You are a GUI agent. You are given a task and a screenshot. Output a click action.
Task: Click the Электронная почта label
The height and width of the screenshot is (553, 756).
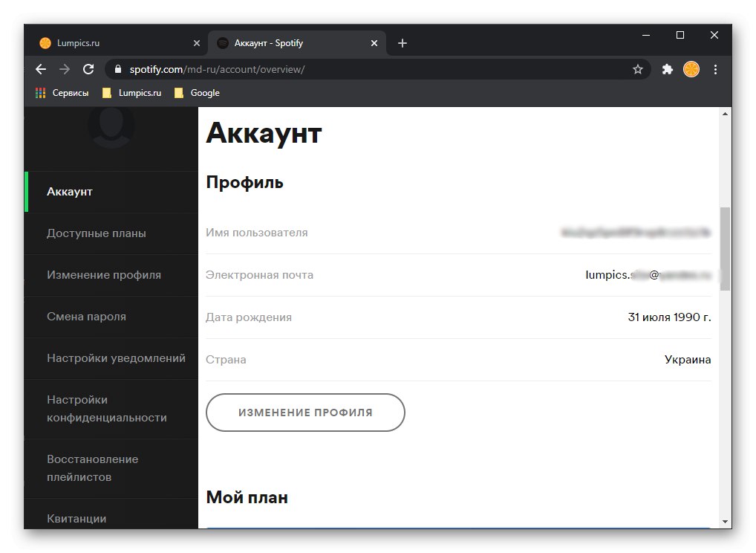click(x=259, y=275)
